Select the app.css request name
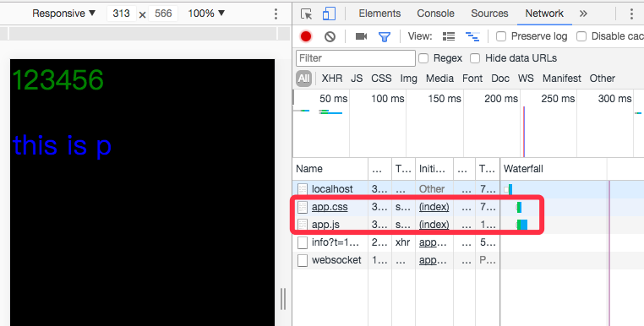This screenshot has width=644, height=326. click(330, 208)
